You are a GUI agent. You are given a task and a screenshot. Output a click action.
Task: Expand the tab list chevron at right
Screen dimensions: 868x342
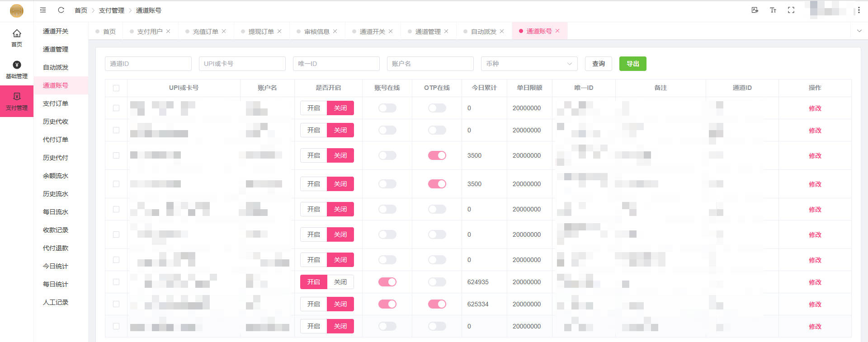coord(859,31)
